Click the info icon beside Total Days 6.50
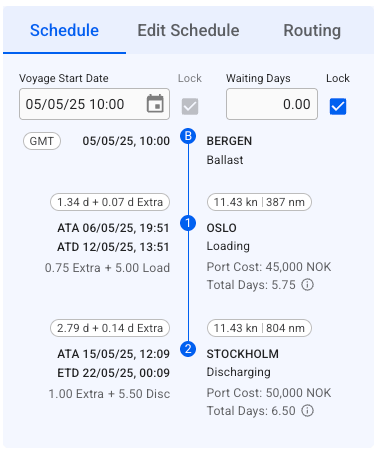 [x=307, y=411]
